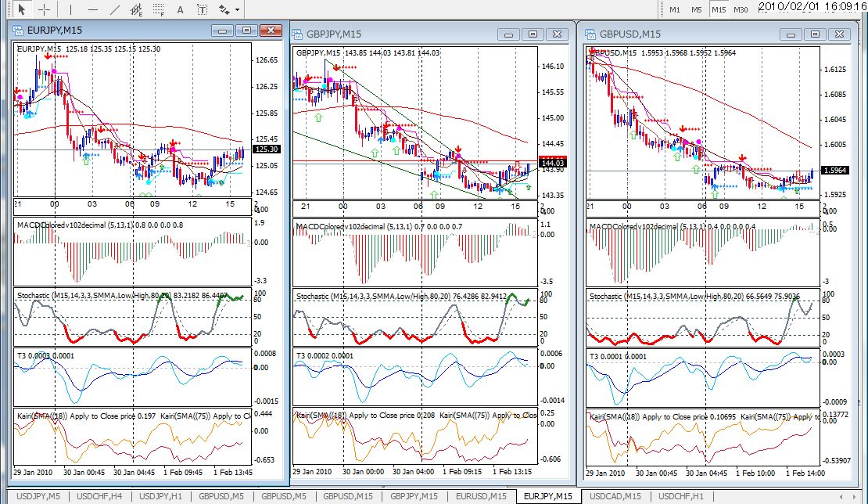Image resolution: width=868 pixels, height=504 pixels.
Task: Maximize the EURJPY,M15 chart window
Action: [246, 31]
